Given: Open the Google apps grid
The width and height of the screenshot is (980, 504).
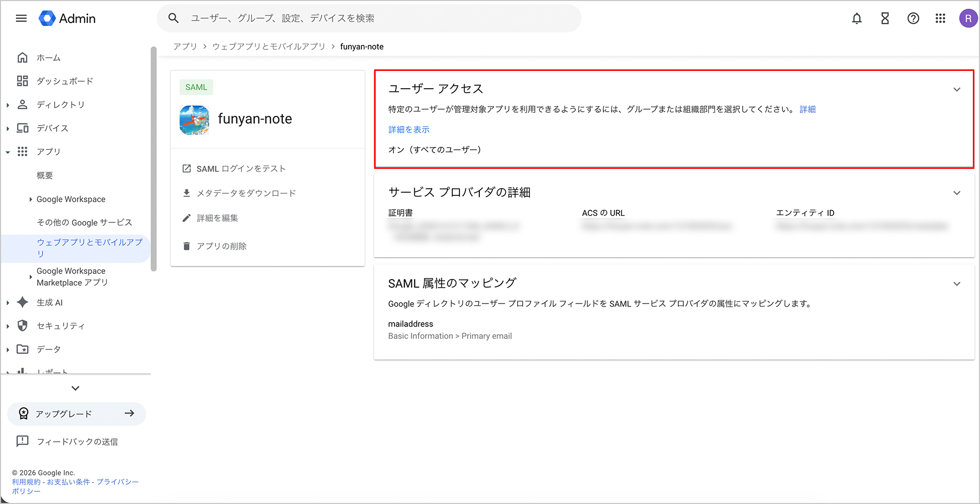Looking at the screenshot, I should pyautogui.click(x=940, y=18).
